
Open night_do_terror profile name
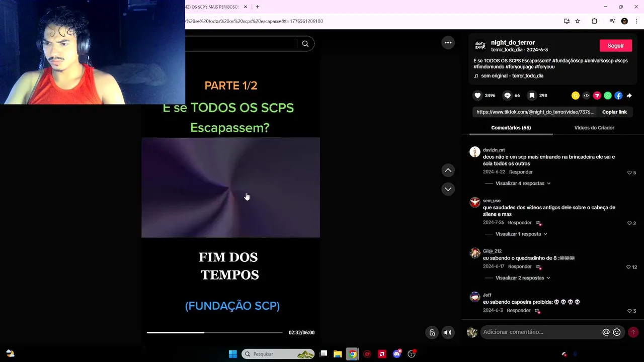pyautogui.click(x=513, y=43)
